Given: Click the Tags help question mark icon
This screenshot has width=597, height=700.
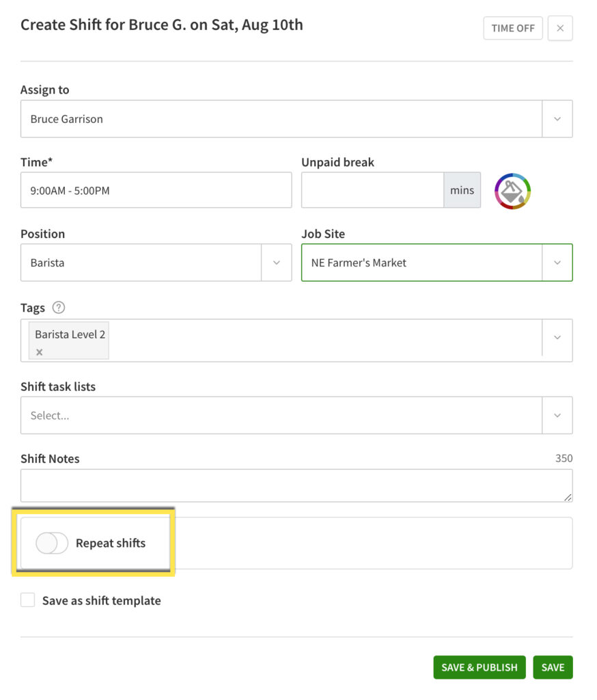Looking at the screenshot, I should pyautogui.click(x=59, y=308).
